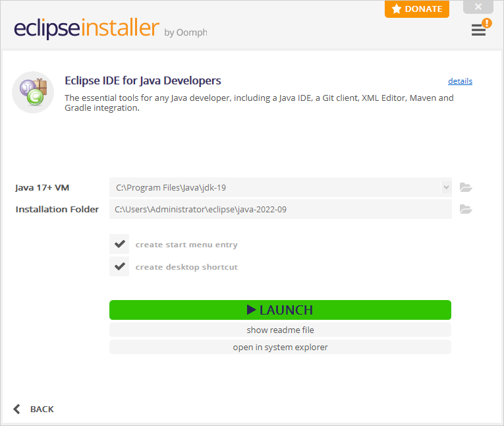
Task: Open the hamburger menu icon
Action: pos(478,30)
